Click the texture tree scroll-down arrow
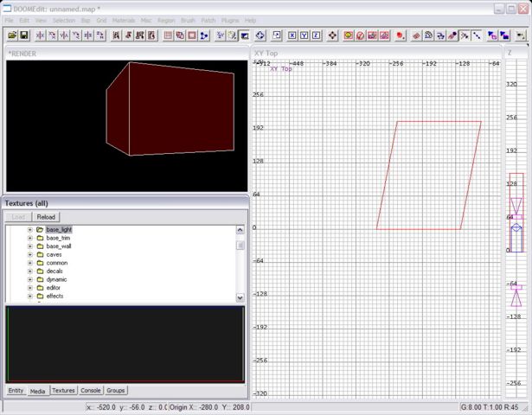The image size is (532, 415). (240, 297)
